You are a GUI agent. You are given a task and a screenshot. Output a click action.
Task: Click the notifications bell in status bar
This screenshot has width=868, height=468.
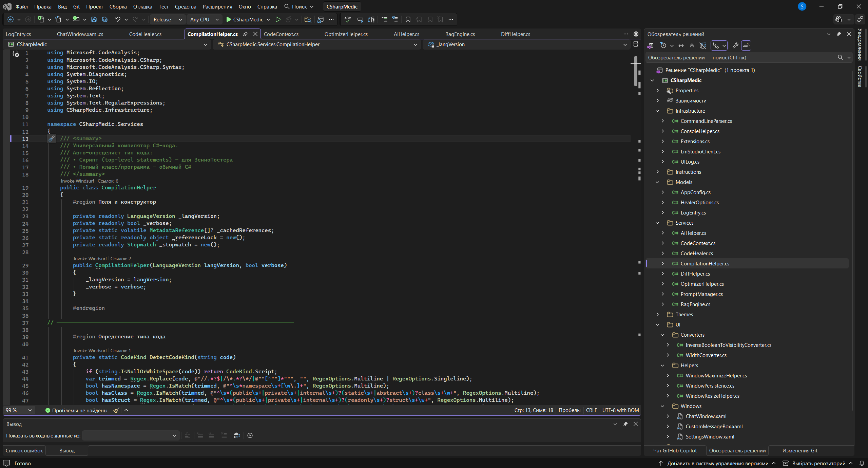click(x=862, y=463)
